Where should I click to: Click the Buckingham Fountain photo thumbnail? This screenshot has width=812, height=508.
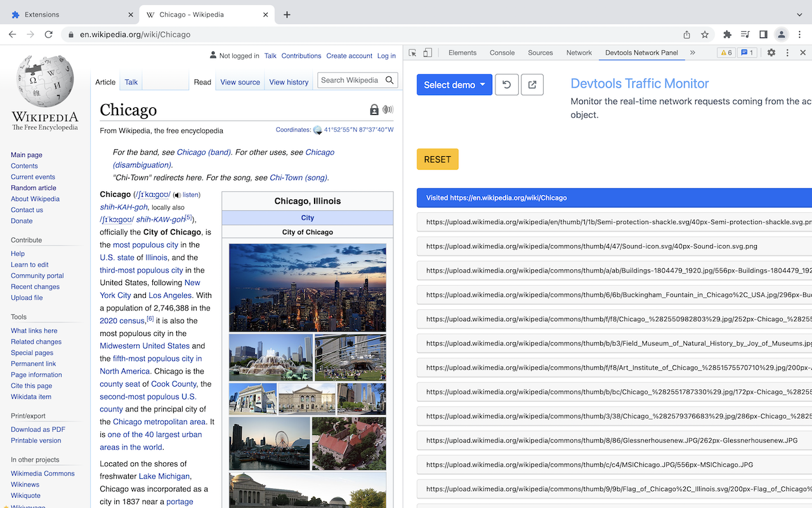point(271,357)
